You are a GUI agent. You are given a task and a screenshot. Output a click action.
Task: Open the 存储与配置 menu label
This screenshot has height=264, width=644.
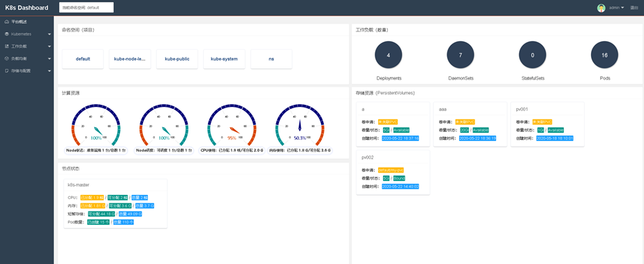pyautogui.click(x=21, y=71)
